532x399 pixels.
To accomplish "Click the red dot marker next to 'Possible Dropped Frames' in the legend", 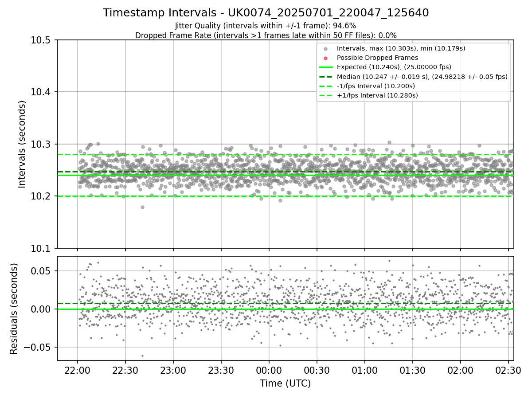I will pos(326,58).
